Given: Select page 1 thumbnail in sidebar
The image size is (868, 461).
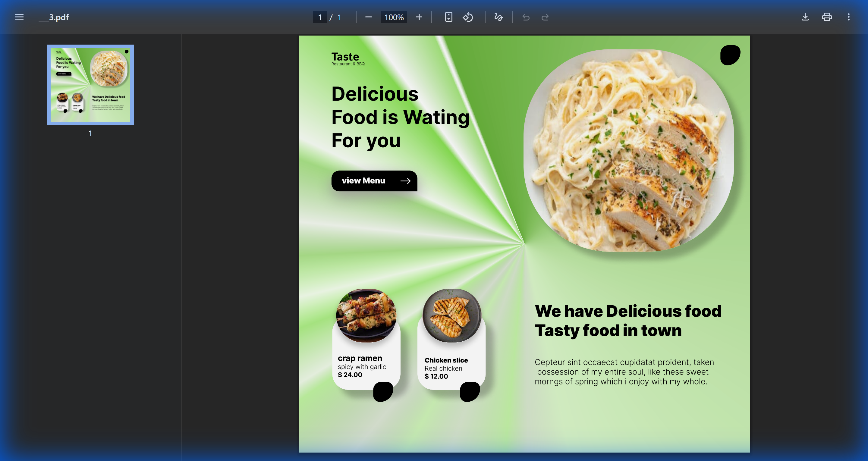Looking at the screenshot, I should pyautogui.click(x=90, y=85).
